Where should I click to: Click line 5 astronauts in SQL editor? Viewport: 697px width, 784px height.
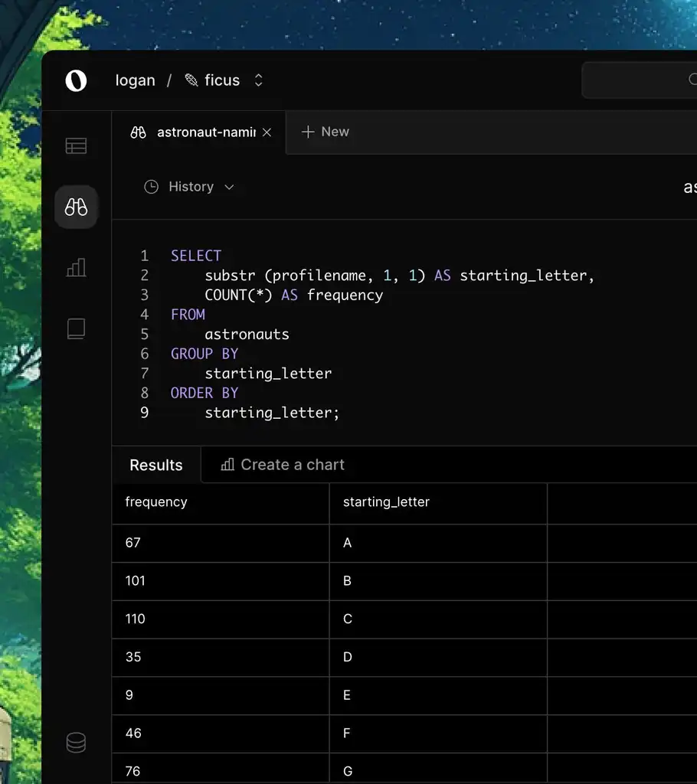247,334
